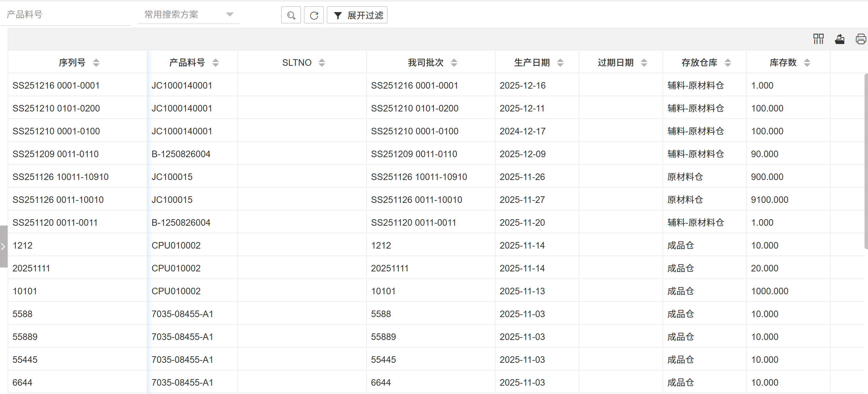The width and height of the screenshot is (868, 394).
Task: Click product number B-1250826004 in fourth row
Action: click(181, 154)
